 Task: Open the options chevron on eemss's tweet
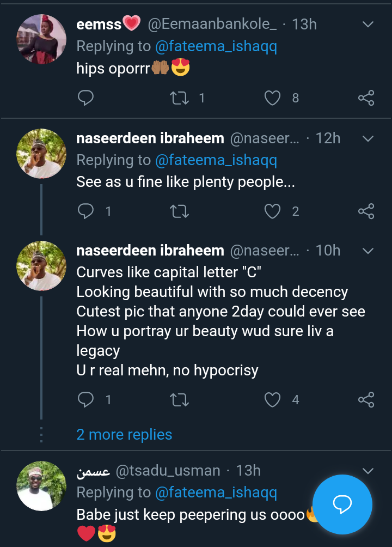pyautogui.click(x=368, y=25)
